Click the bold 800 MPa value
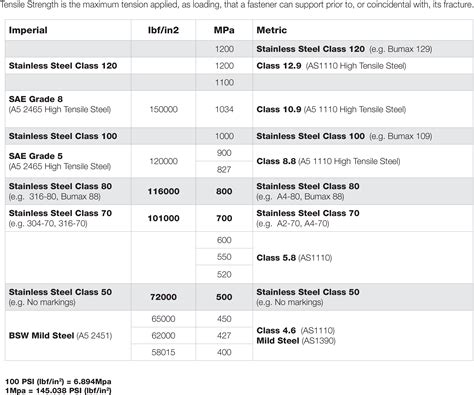 pos(224,191)
